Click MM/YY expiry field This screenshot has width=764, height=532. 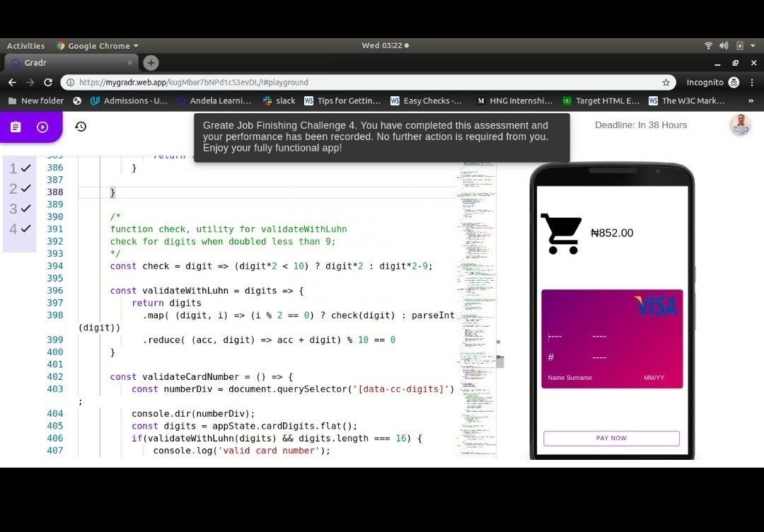click(x=654, y=378)
